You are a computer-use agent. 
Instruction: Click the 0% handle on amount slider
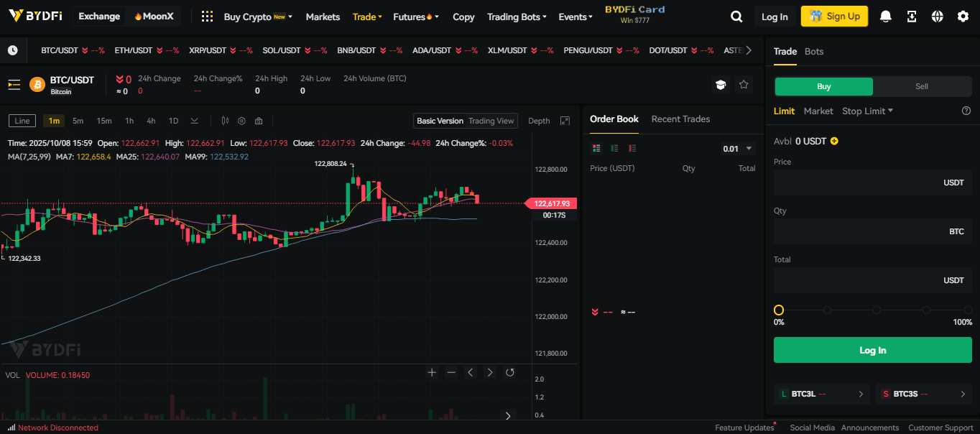point(779,310)
